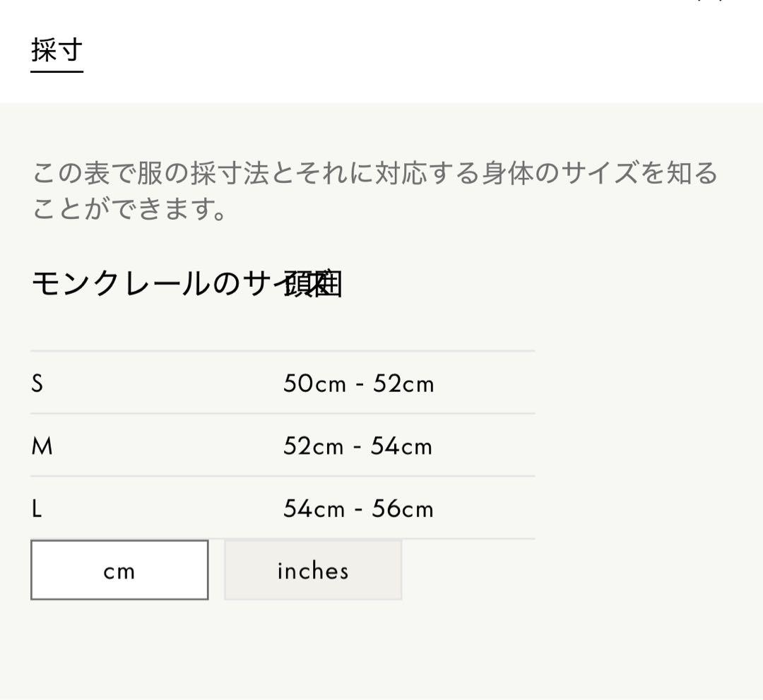Select the M size row

click(283, 446)
